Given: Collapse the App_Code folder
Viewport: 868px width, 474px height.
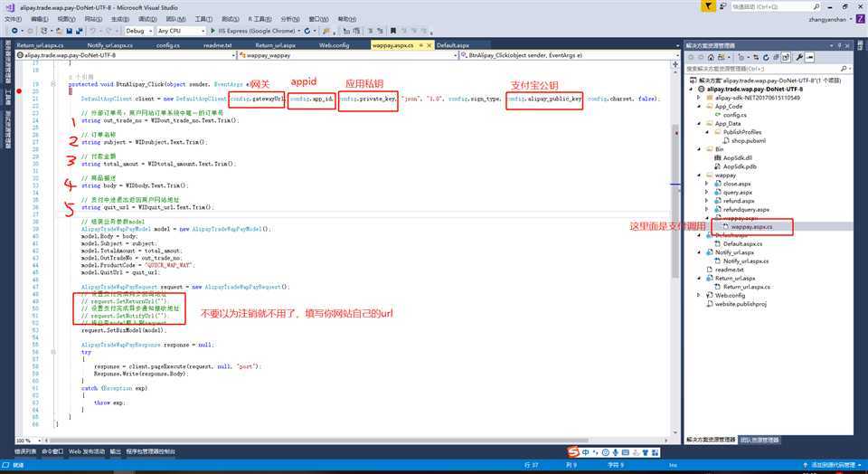Looking at the screenshot, I should click(699, 107).
